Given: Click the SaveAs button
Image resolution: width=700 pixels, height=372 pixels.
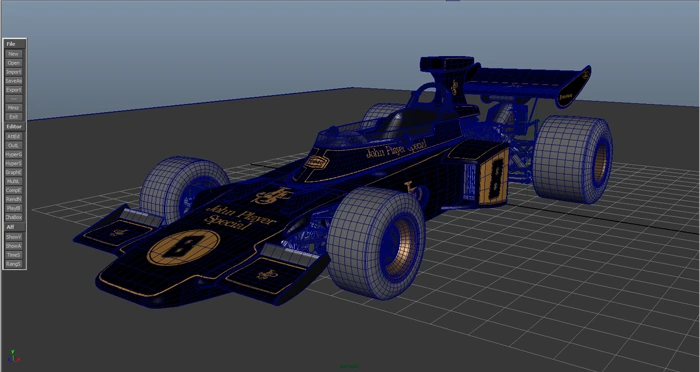Looking at the screenshot, I should [13, 81].
